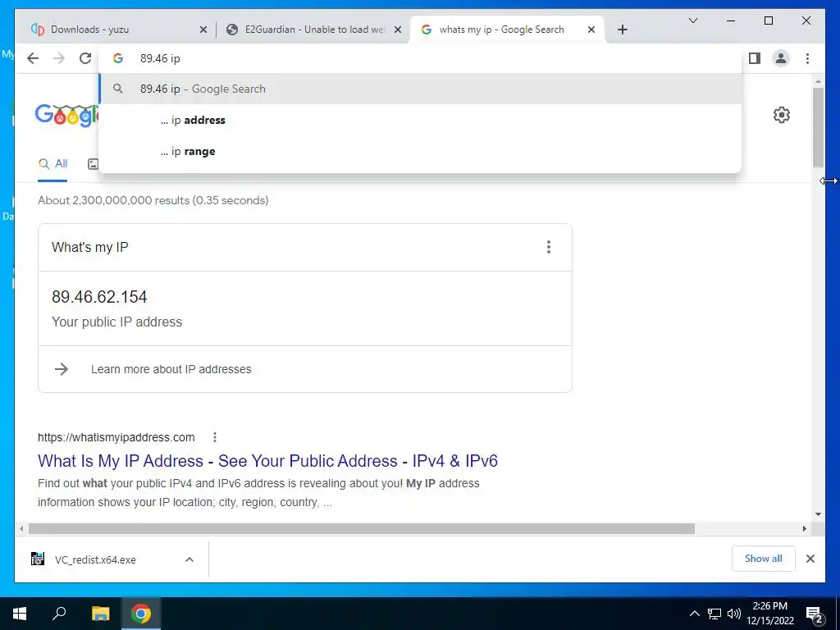Click the IP address 89.46.62.154
This screenshot has width=840, height=630.
point(99,297)
